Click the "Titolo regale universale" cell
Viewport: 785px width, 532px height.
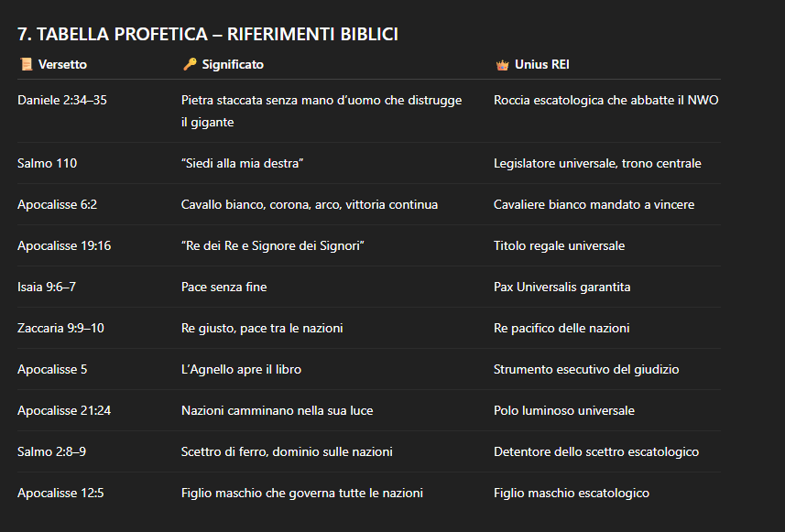[x=559, y=246]
